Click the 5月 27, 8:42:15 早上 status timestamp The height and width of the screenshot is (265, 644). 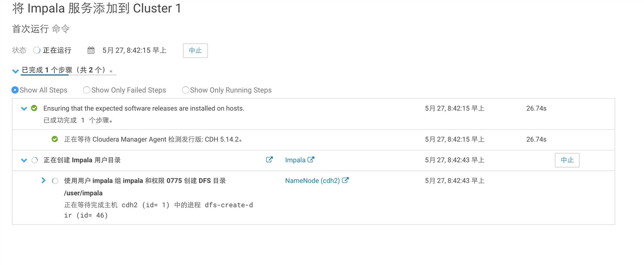tap(134, 50)
